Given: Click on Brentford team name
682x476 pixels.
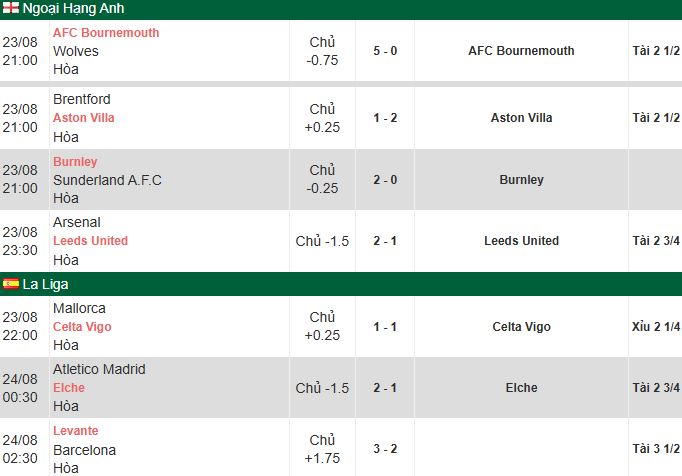Looking at the screenshot, I should point(82,99).
